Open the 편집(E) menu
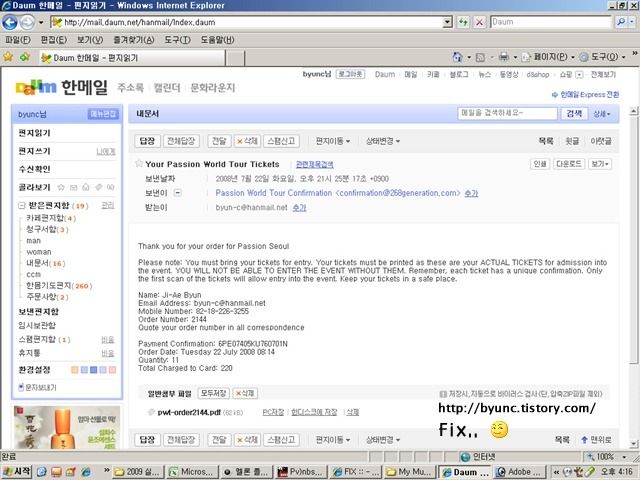 [x=53, y=40]
